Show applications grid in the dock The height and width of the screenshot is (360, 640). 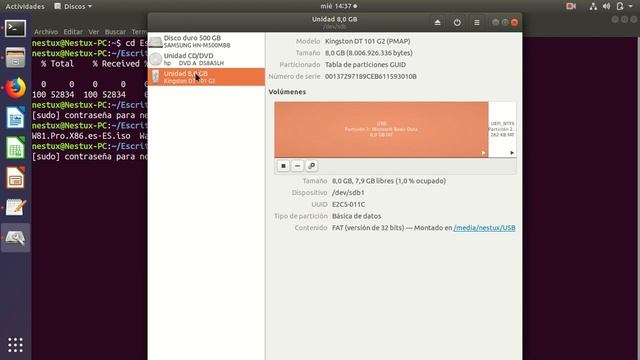coord(15,345)
